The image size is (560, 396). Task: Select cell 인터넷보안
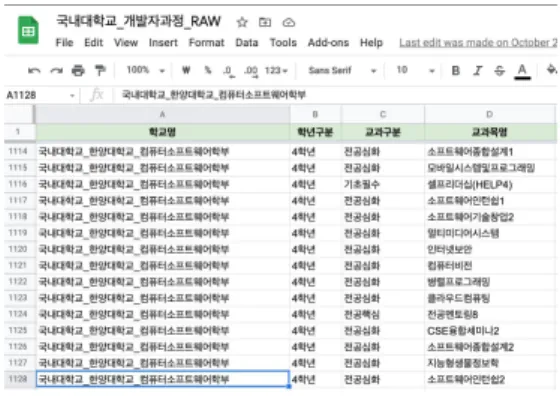pyautogui.click(x=490, y=249)
